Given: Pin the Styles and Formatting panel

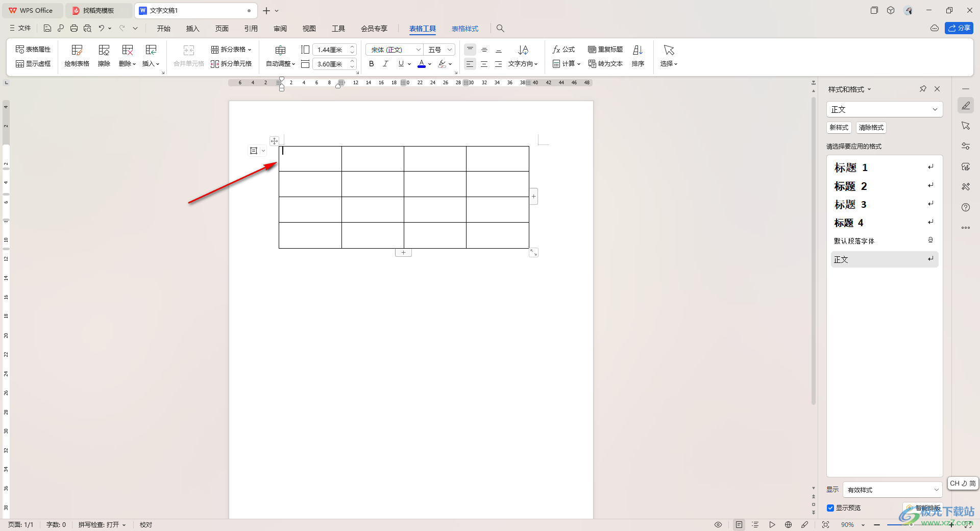Looking at the screenshot, I should pos(923,89).
